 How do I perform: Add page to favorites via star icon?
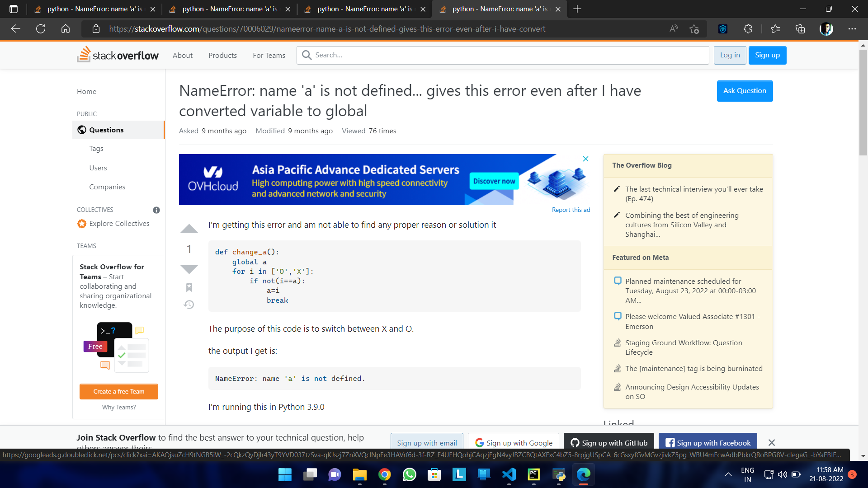coord(694,28)
